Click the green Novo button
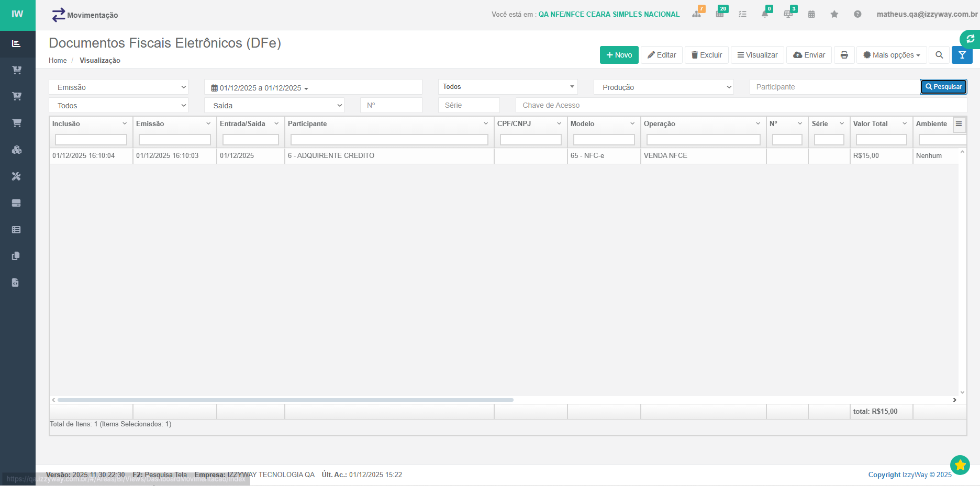The height and width of the screenshot is (486, 980). tap(619, 55)
